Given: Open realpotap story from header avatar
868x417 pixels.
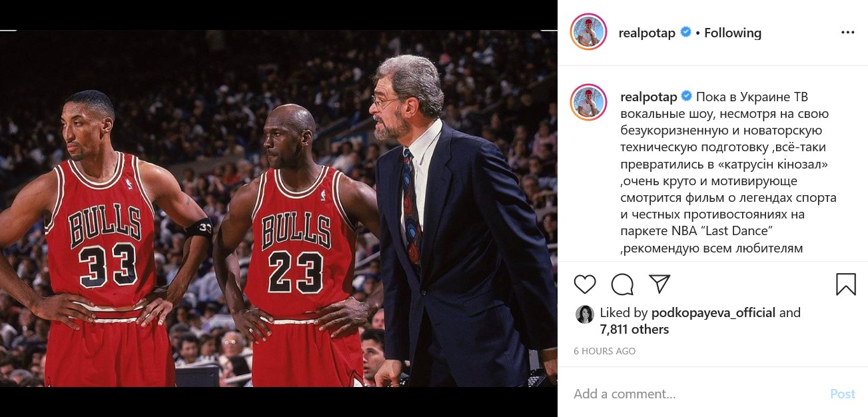Looking at the screenshot, I should pos(588,31).
